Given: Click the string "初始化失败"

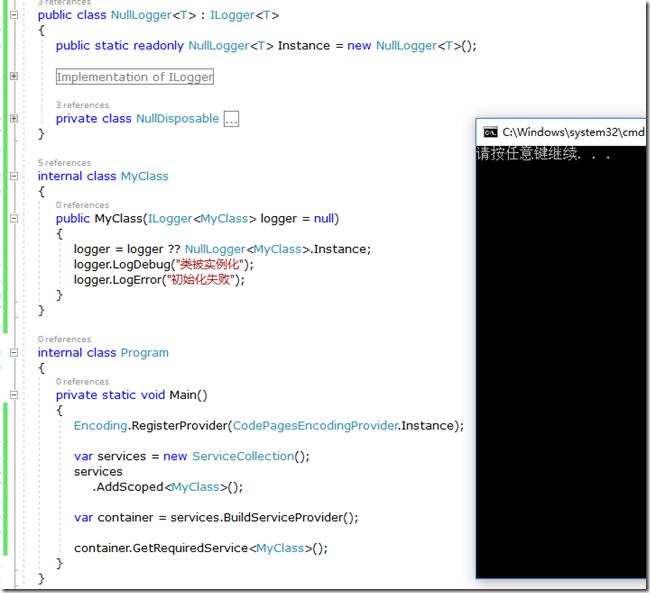Looking at the screenshot, I should pyautogui.click(x=201, y=280).
